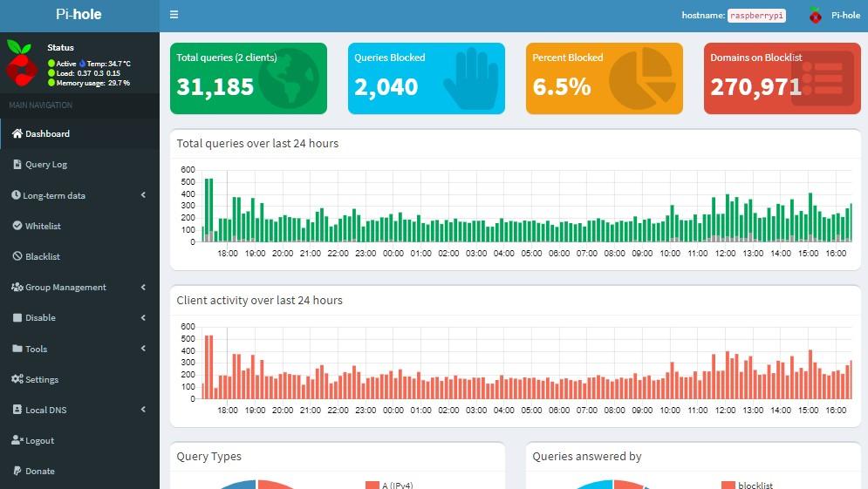
Task: Click the Total queries over last 24 hours heading
Action: click(x=257, y=143)
